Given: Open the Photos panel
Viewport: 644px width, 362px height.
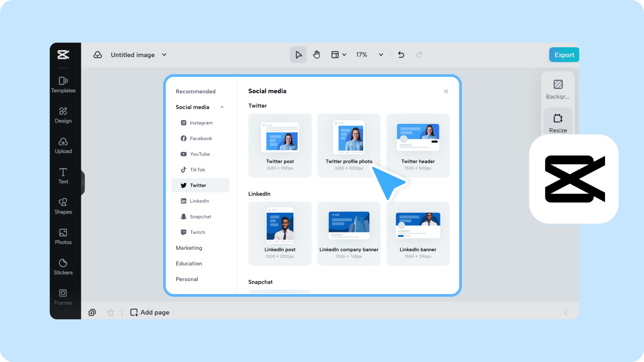Looking at the screenshot, I should pyautogui.click(x=63, y=236).
